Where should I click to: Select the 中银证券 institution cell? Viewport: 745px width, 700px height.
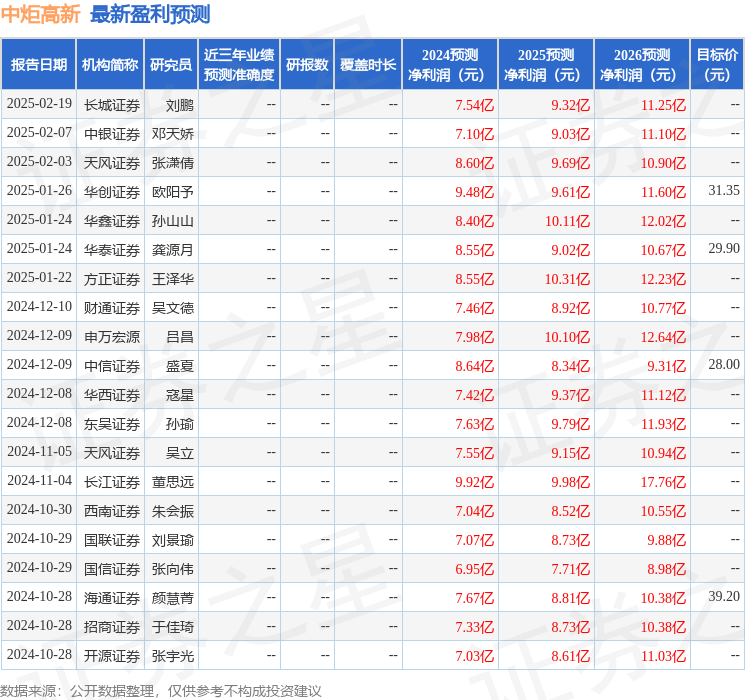(112, 134)
